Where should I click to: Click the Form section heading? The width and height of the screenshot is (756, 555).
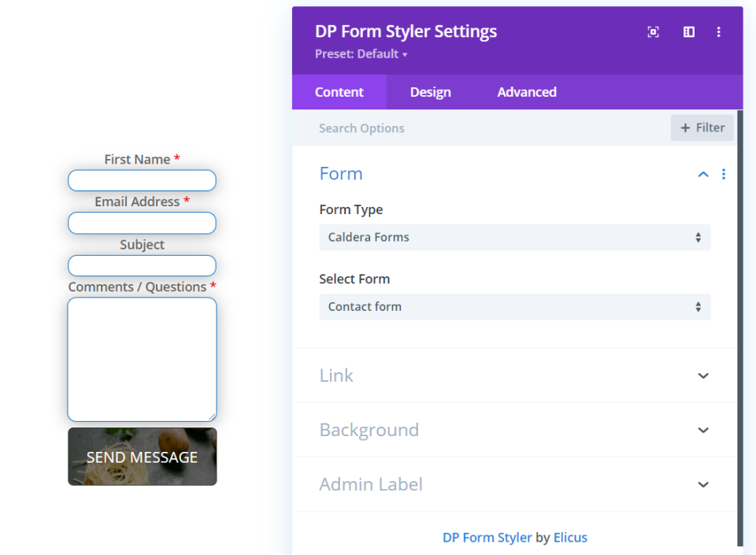coord(341,174)
